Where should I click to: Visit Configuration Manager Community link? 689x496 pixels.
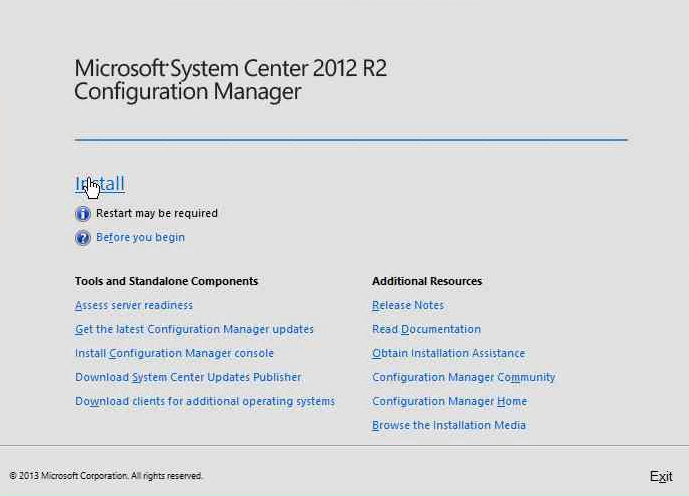tap(464, 377)
